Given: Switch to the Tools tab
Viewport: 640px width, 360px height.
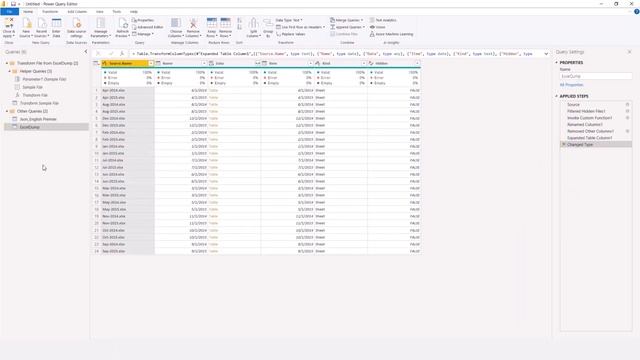Looking at the screenshot, I should [x=117, y=11].
